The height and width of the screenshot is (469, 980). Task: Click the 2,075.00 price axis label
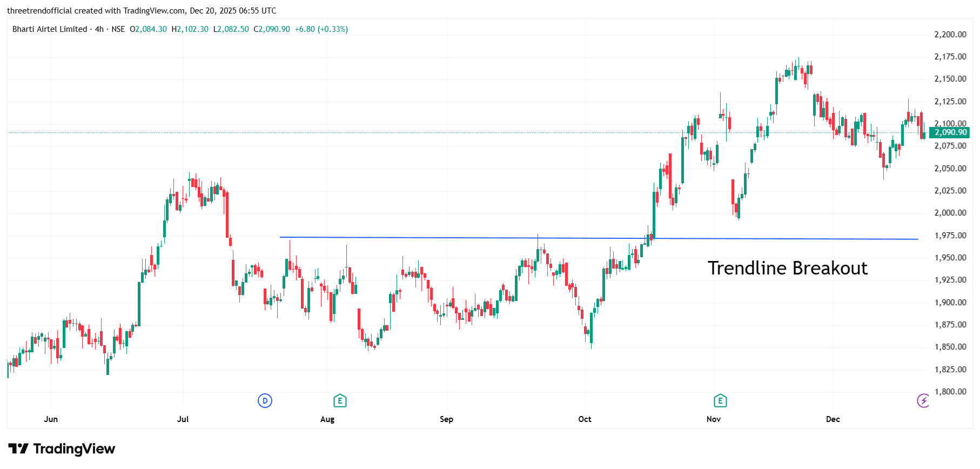click(x=950, y=146)
